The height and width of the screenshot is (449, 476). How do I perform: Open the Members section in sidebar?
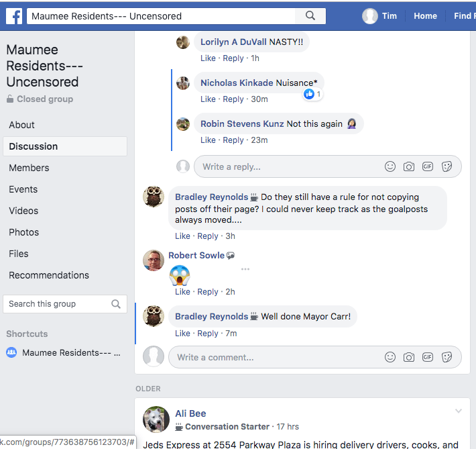click(x=29, y=168)
